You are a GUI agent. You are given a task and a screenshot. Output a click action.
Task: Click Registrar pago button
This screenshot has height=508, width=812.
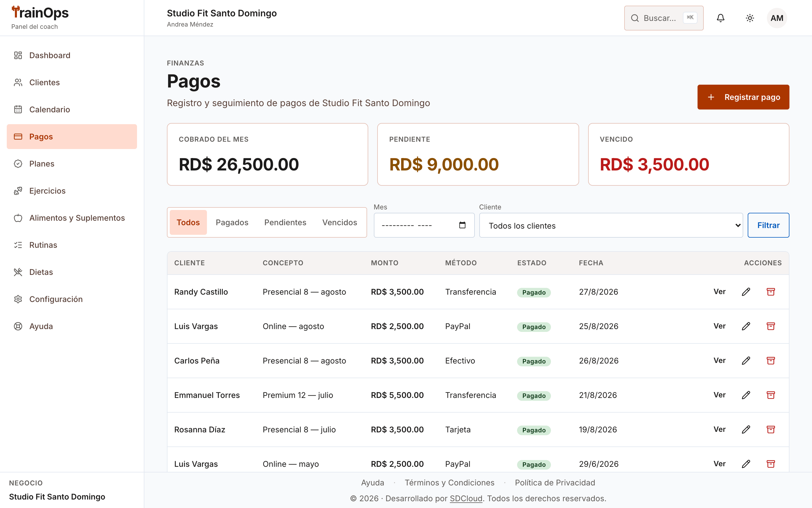pyautogui.click(x=743, y=97)
